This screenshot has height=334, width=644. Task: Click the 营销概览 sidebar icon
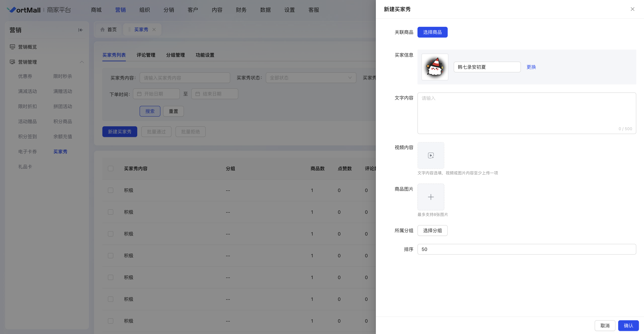(x=12, y=47)
